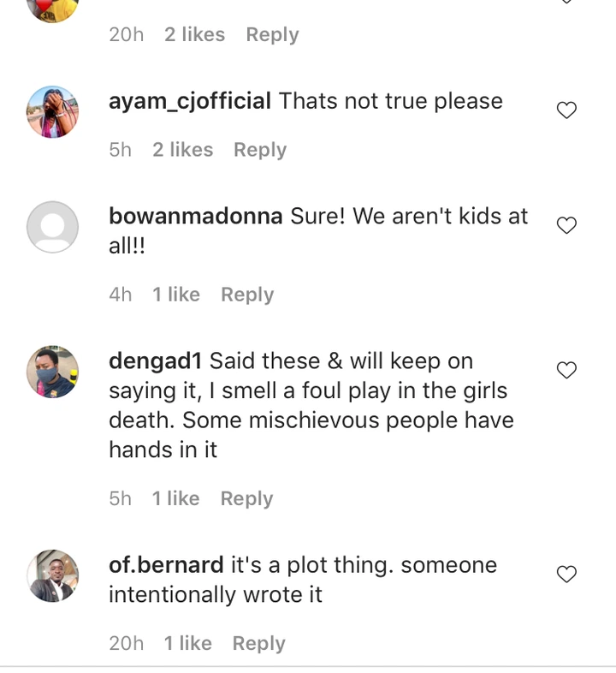The image size is (616, 673).
Task: Reply to bowanmadonna's comment
Action: click(x=247, y=295)
